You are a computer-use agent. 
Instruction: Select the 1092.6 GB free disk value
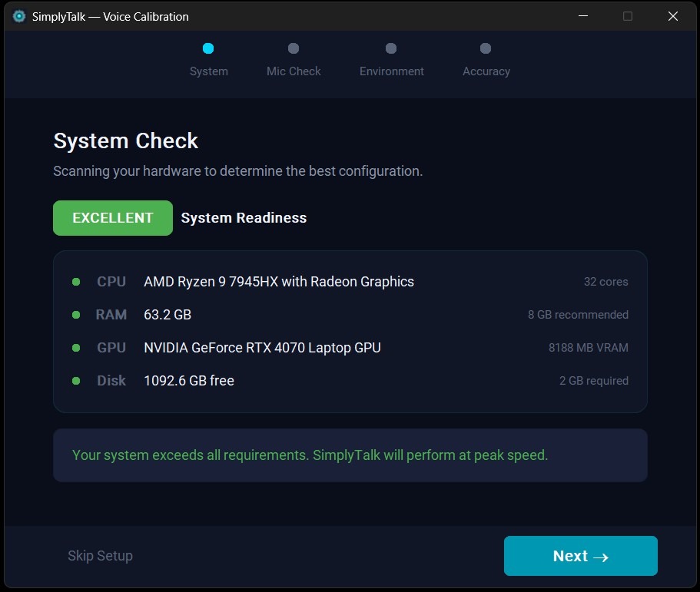[189, 381]
